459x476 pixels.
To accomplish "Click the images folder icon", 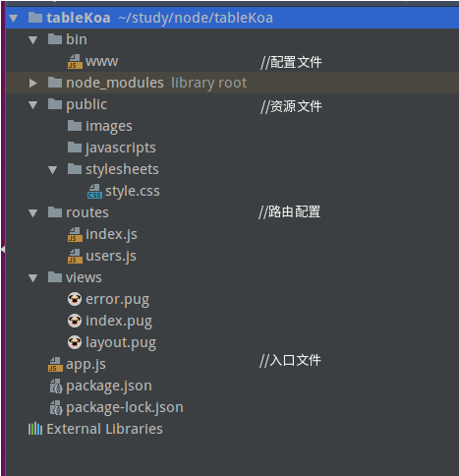I will [x=75, y=126].
